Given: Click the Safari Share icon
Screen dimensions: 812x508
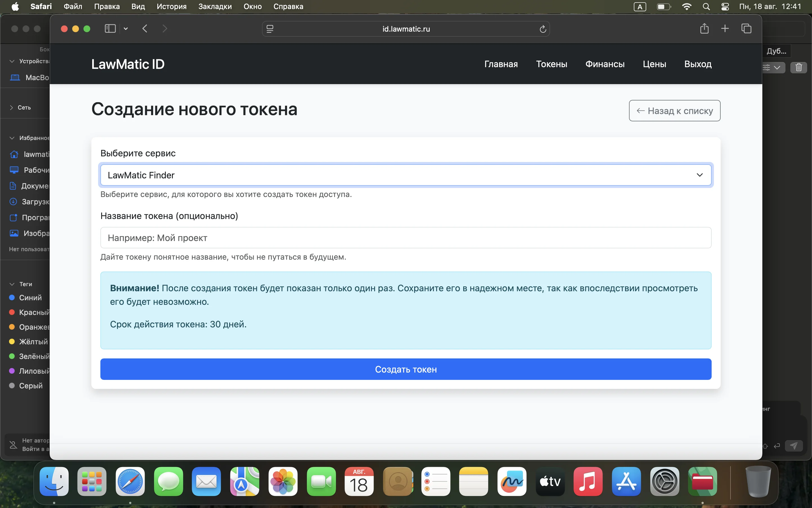Looking at the screenshot, I should click(x=704, y=29).
